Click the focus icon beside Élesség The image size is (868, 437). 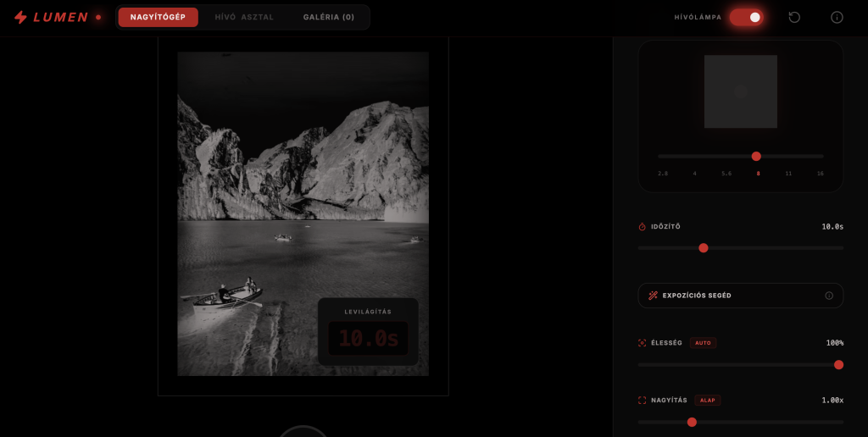point(642,343)
